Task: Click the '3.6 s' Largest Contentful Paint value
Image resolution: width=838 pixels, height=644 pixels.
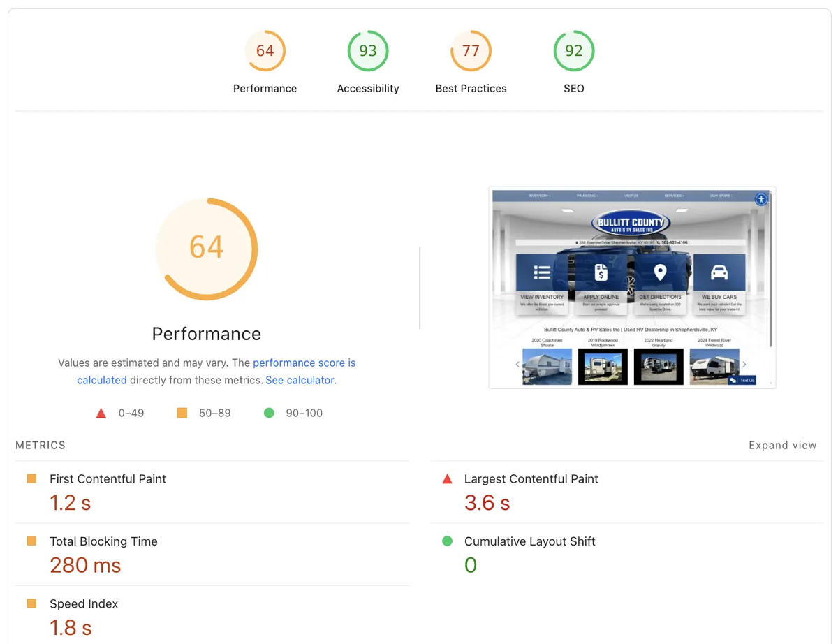Action: [487, 503]
